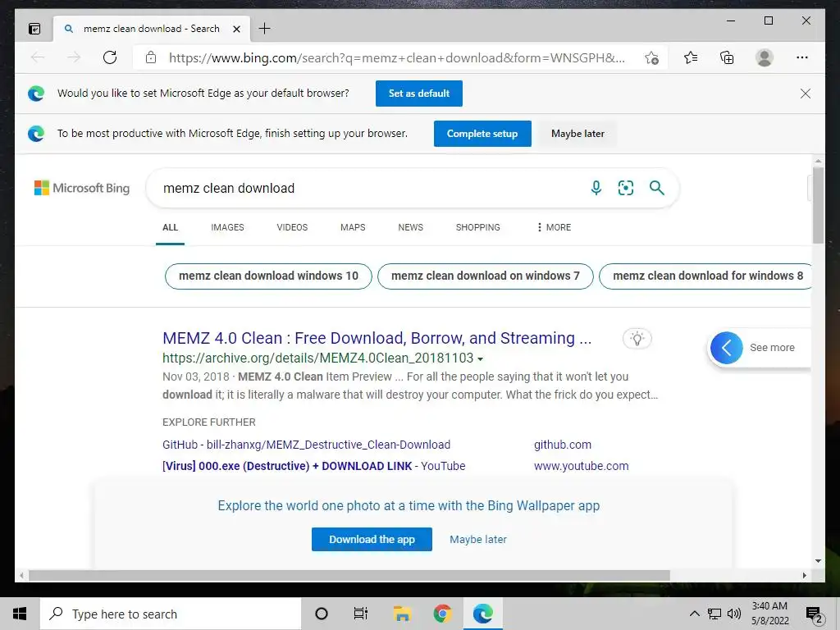
Task: Select suggestion memz clean download windows 10
Action: coord(268,276)
